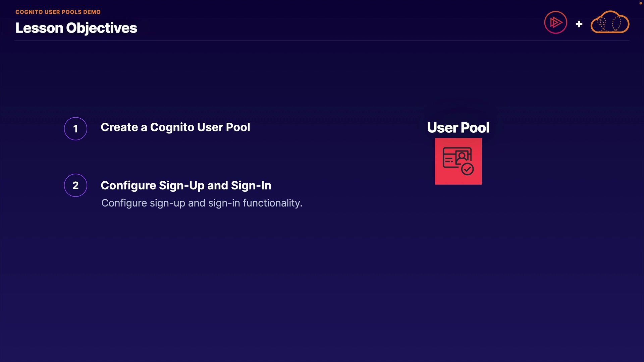Click the "COGNITO USER POOLS DEMO" label
The height and width of the screenshot is (362, 644).
click(58, 12)
